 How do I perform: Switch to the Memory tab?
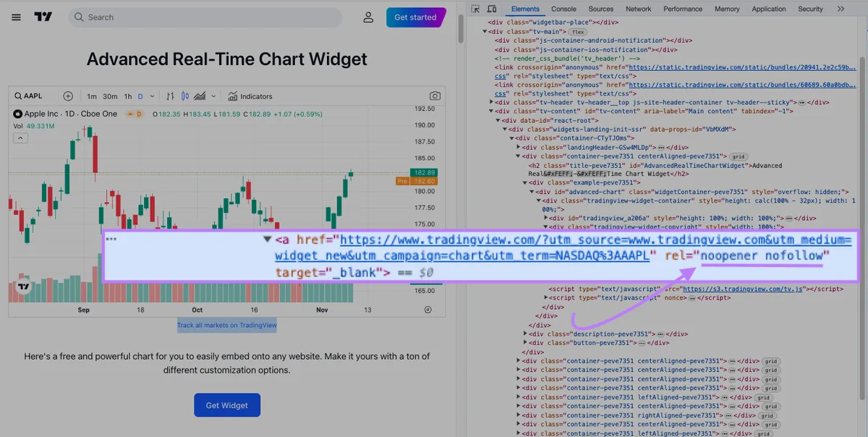point(727,9)
